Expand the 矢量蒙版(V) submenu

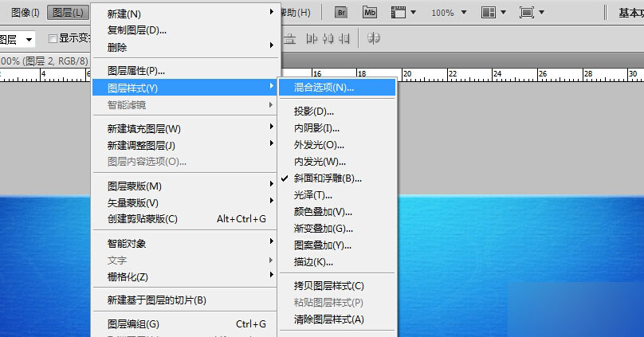pyautogui.click(x=186, y=202)
